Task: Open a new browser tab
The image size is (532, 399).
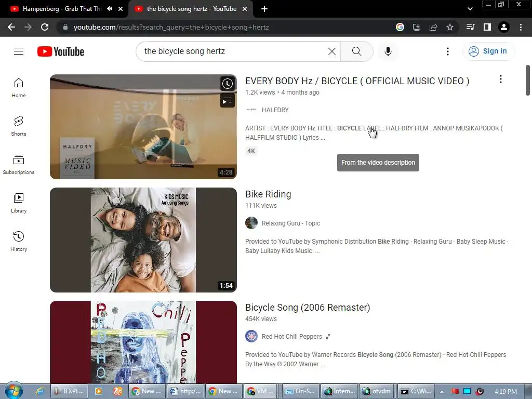Action: tap(264, 9)
